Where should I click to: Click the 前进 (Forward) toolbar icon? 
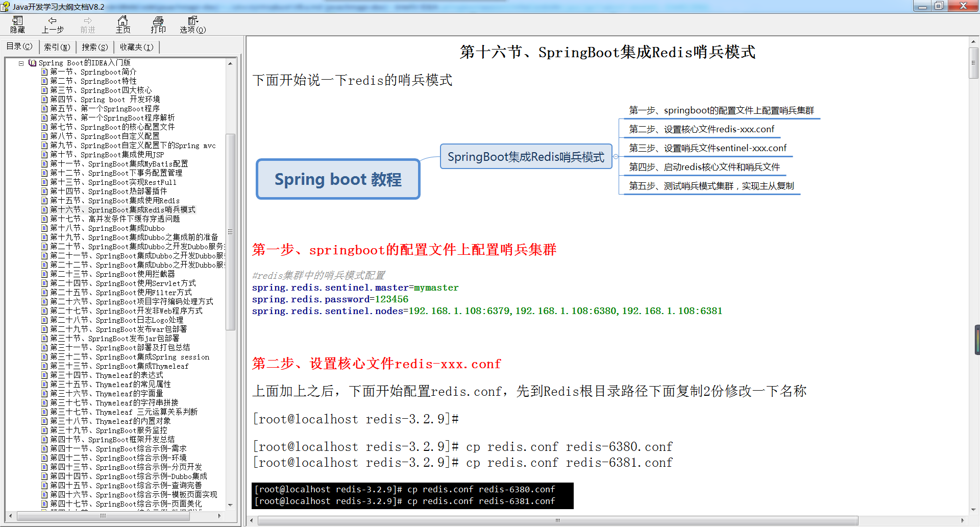[x=88, y=25]
